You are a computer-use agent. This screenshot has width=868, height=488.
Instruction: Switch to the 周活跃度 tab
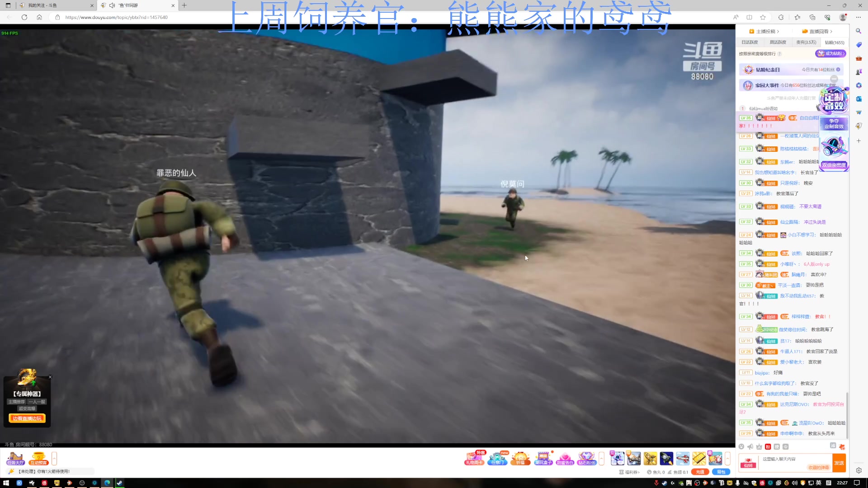[778, 42]
